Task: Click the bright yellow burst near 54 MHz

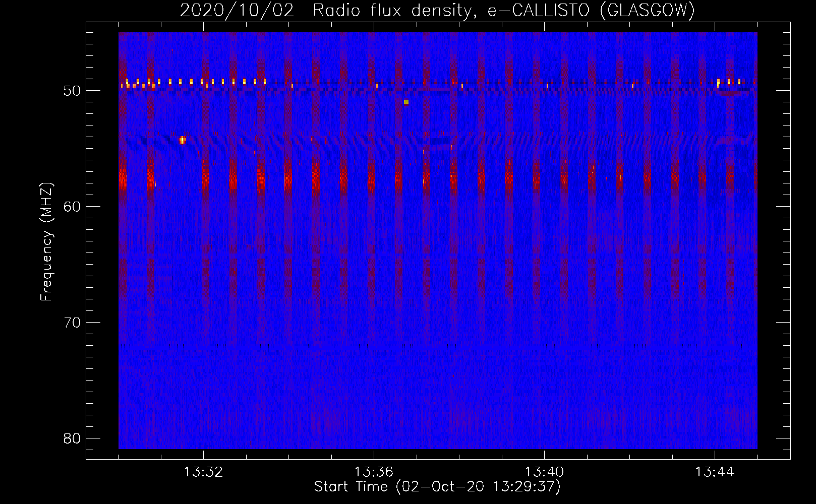Action: pyautogui.click(x=182, y=140)
